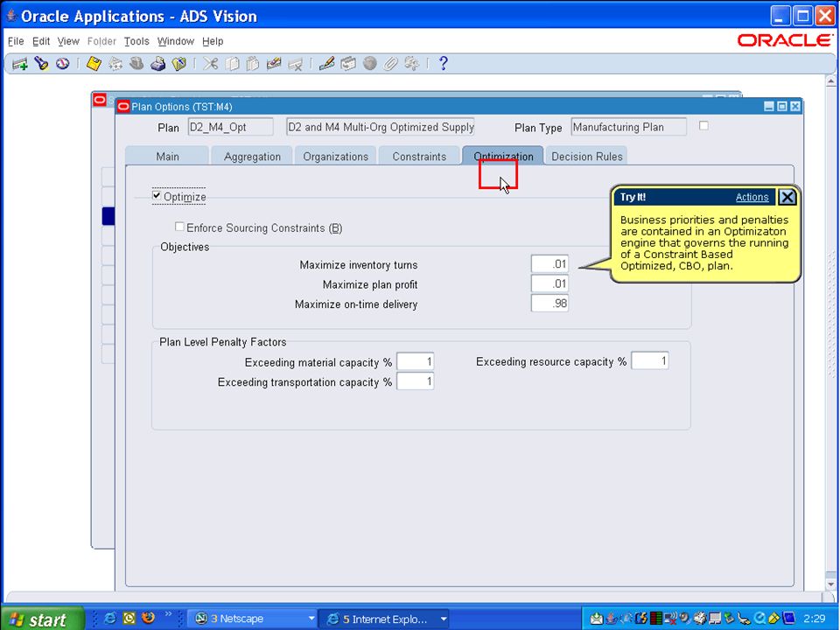840x630 pixels.
Task: Click the New record toolbar icon
Action: [20, 64]
